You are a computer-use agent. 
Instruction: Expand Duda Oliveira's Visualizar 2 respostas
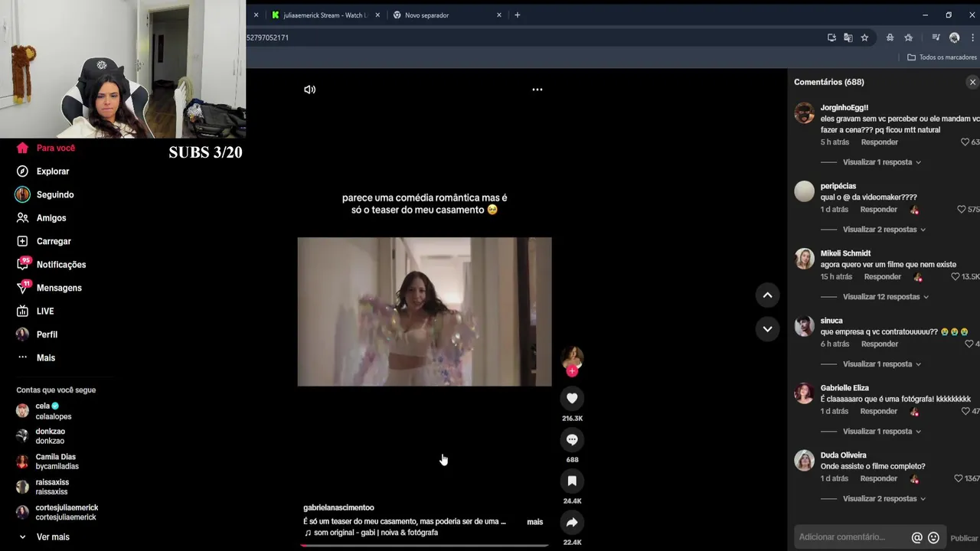[884, 499]
